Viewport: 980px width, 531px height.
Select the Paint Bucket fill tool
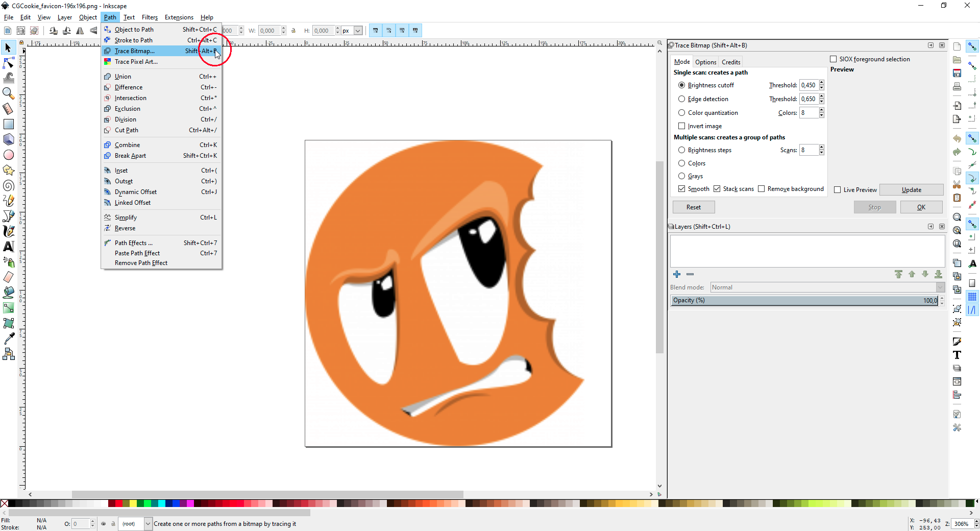[x=8, y=293]
